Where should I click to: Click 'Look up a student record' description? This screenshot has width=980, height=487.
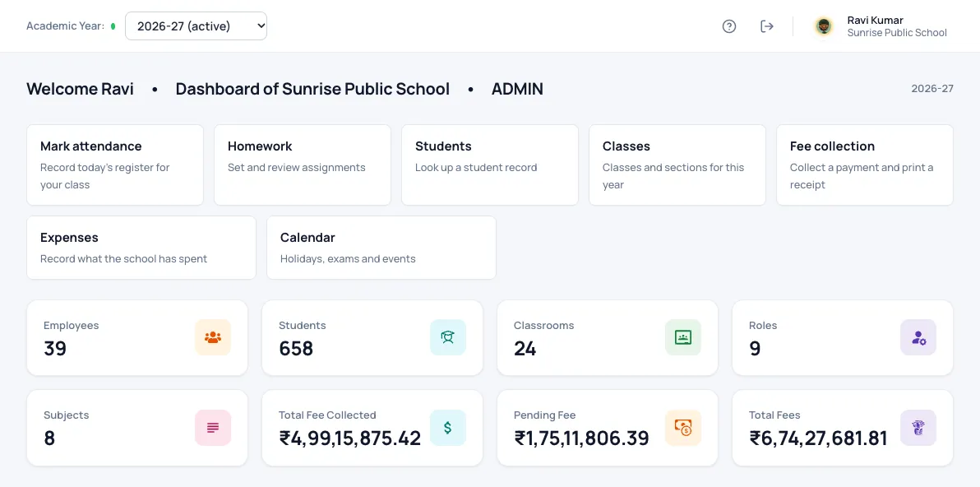(476, 168)
